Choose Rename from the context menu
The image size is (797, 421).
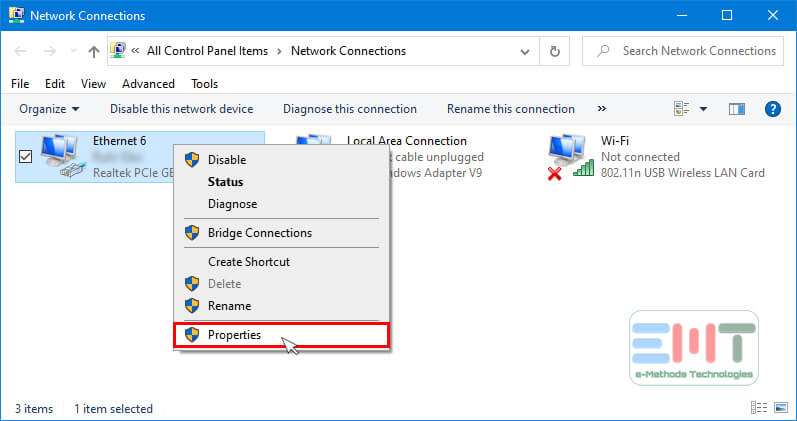point(282,306)
